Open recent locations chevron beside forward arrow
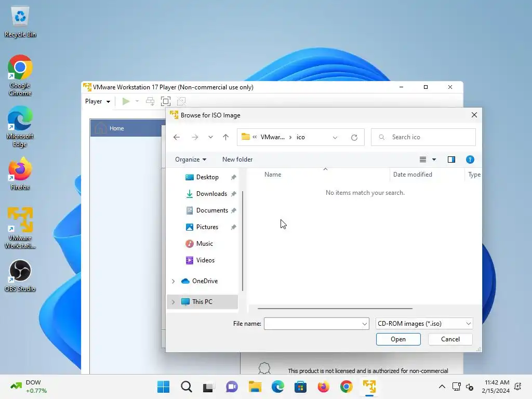 211,137
